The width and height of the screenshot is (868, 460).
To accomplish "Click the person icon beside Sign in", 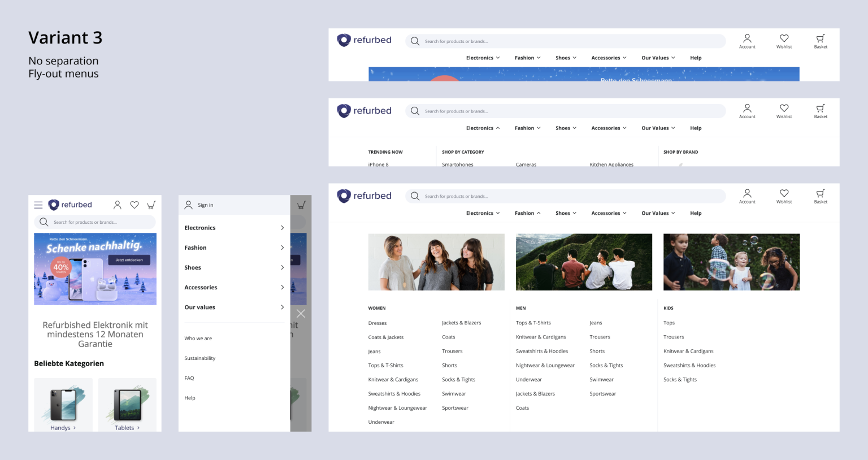I will (x=189, y=205).
